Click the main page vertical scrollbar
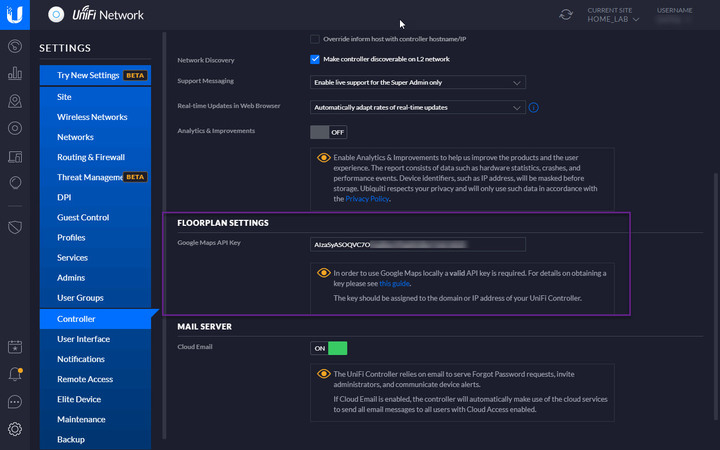 tap(716, 296)
